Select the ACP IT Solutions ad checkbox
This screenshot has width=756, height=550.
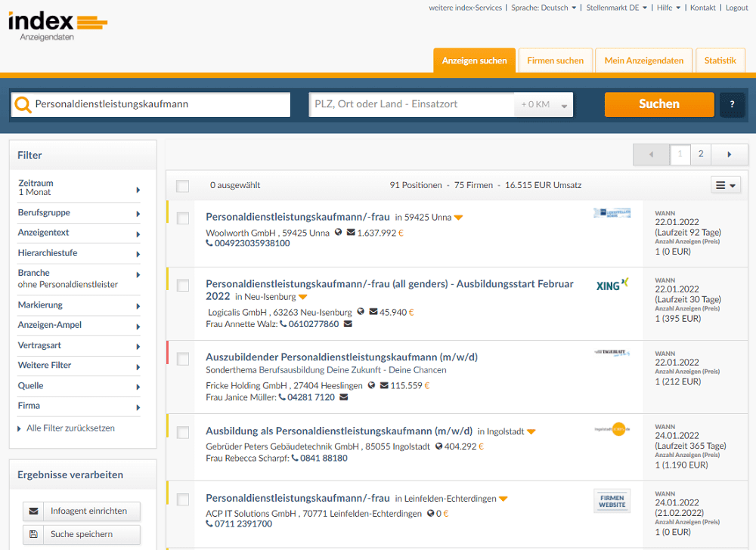click(x=183, y=499)
